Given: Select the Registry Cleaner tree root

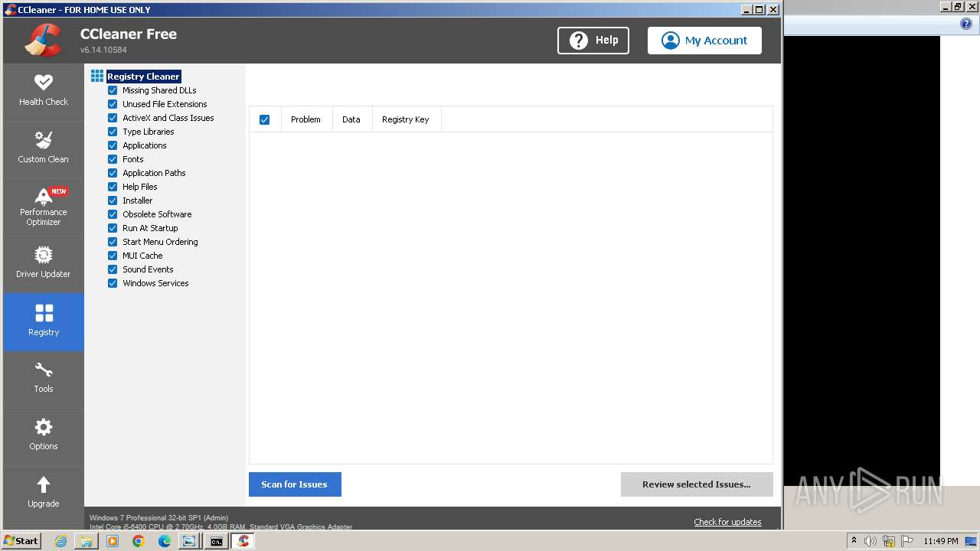Looking at the screenshot, I should 143,77.
